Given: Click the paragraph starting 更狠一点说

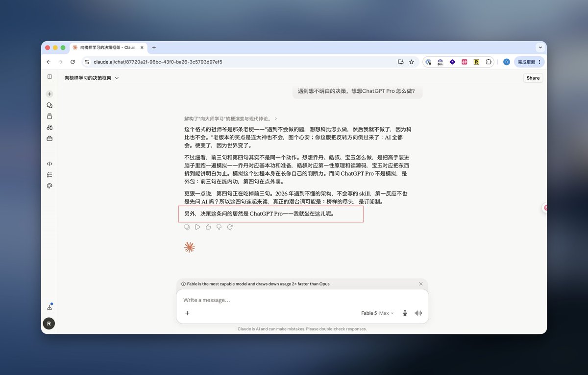Looking at the screenshot, I should 297,197.
